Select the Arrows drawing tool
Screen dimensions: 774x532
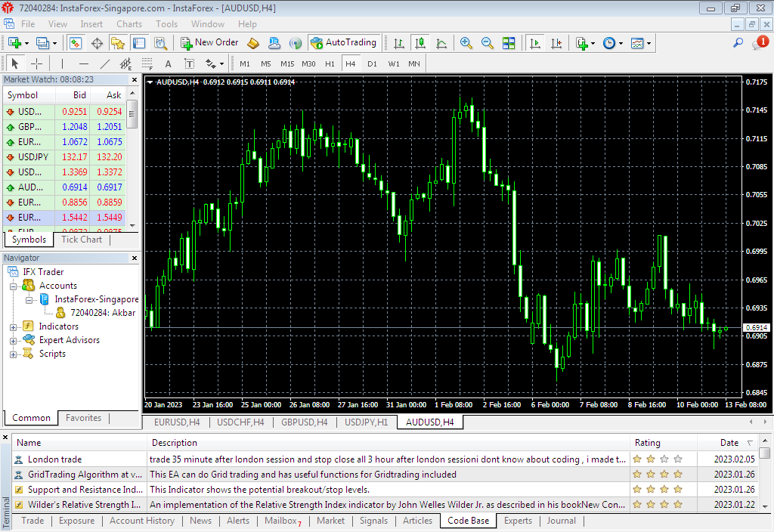click(211, 63)
